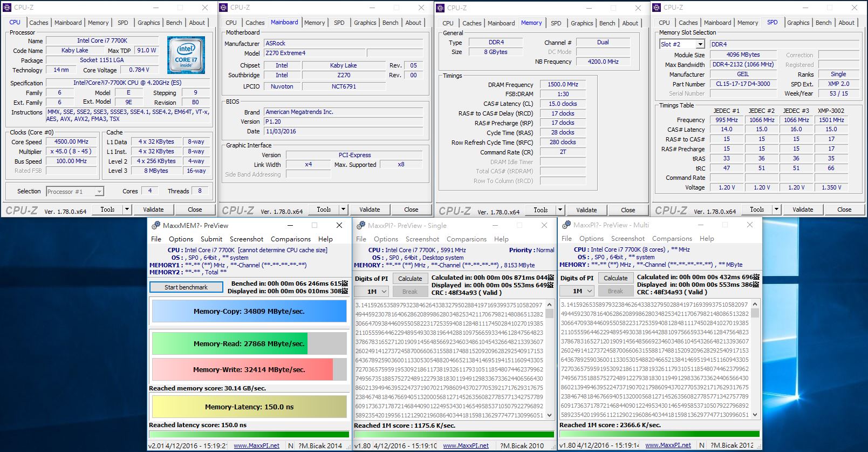The image size is (868, 452).
Task: Open Submit menu in MaxxMEM
Action: 211,239
